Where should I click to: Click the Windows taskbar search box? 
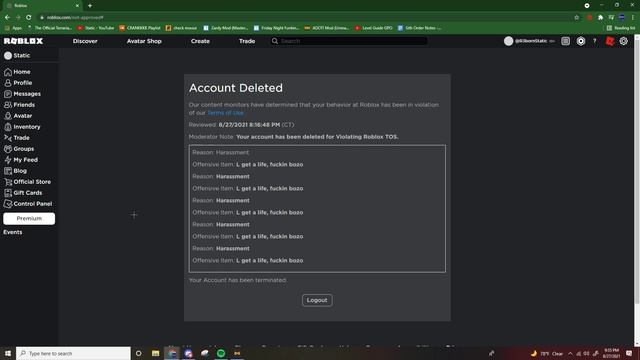[x=73, y=353]
